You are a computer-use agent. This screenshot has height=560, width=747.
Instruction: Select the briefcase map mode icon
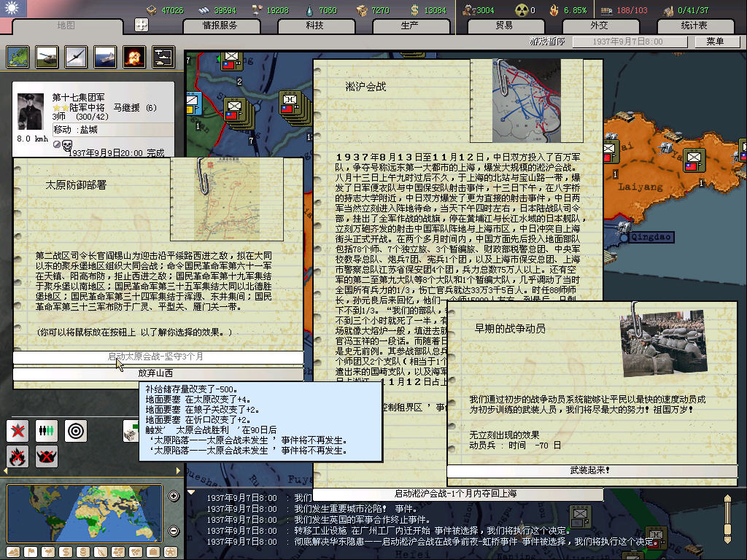pos(153,552)
